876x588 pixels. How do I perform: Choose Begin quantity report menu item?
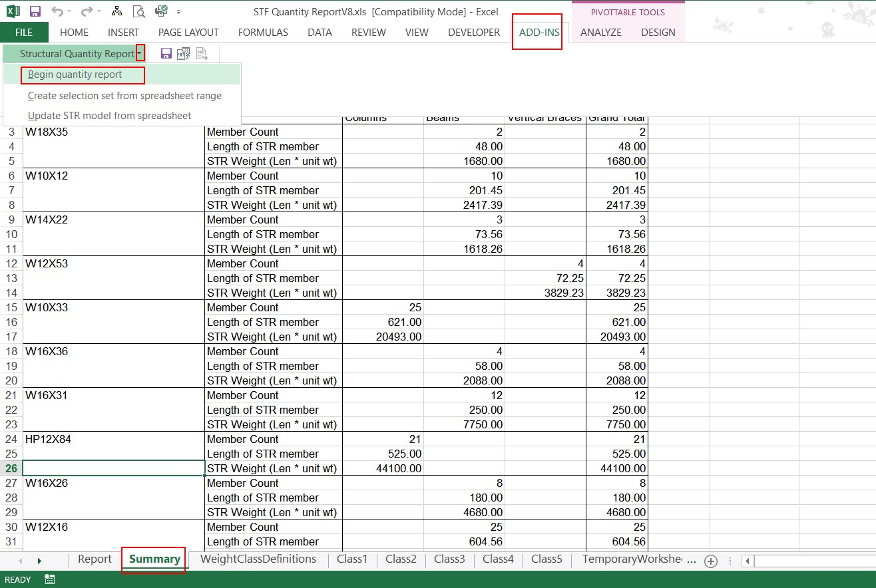point(122,74)
